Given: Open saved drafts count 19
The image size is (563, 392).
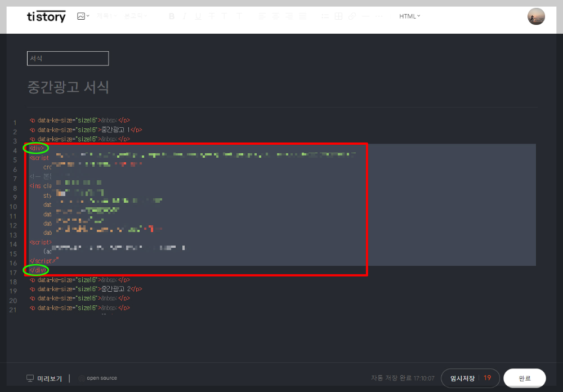Looking at the screenshot, I should pyautogui.click(x=487, y=377).
